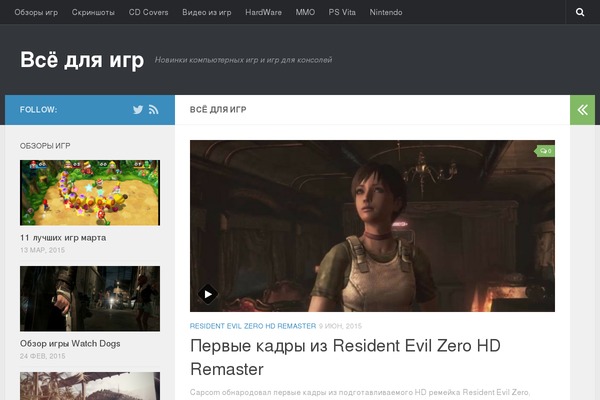
Task: Click the article excerpt starting with Capcom
Action: 360,392
